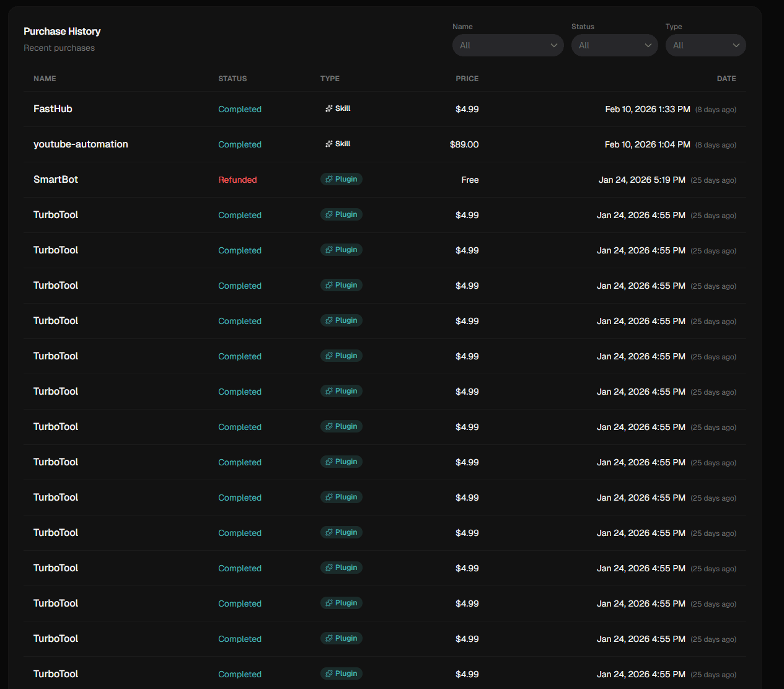Click the puzzle icon inside SmartBot's Plugin badge
784x689 pixels.
point(328,179)
